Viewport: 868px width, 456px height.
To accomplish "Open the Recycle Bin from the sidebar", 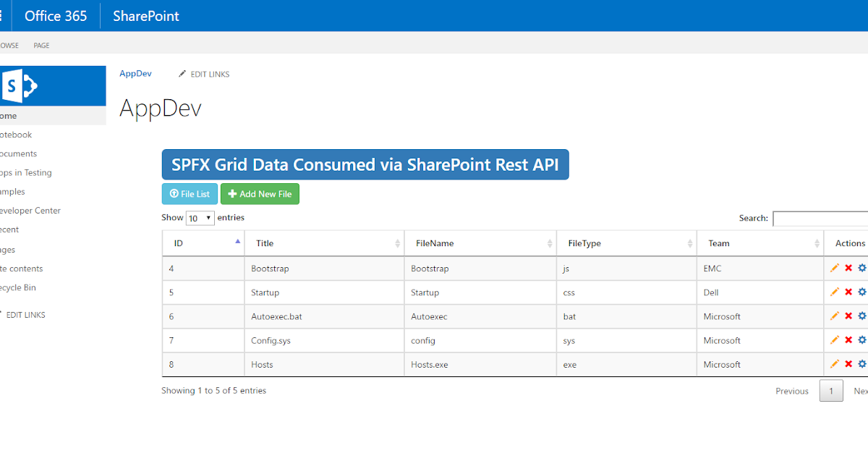I will 18,287.
